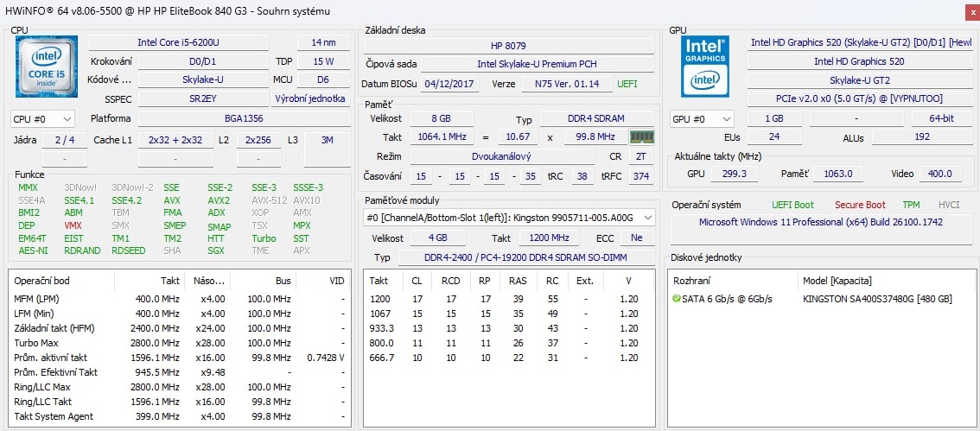Click the DDR4-2400 / PC4-19200 module type field
The width and height of the screenshot is (980, 431).
tap(526, 257)
